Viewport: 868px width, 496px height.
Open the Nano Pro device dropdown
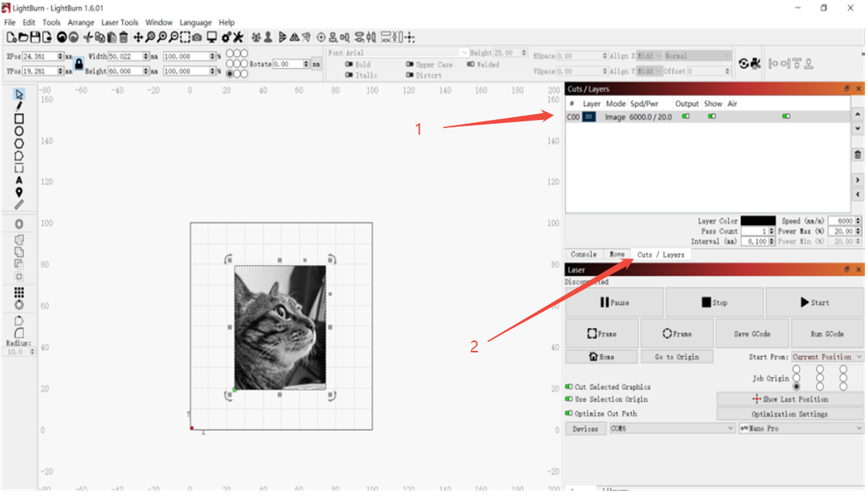tap(801, 429)
